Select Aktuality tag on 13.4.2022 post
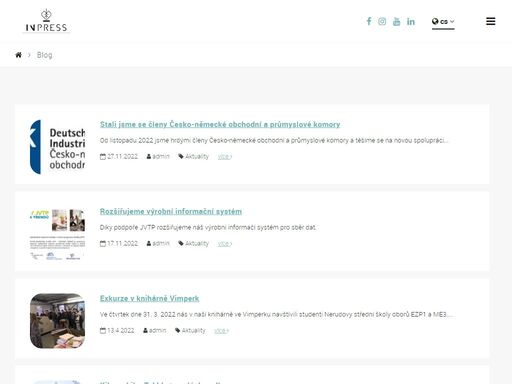The width and height of the screenshot is (512, 384). tap(194, 330)
